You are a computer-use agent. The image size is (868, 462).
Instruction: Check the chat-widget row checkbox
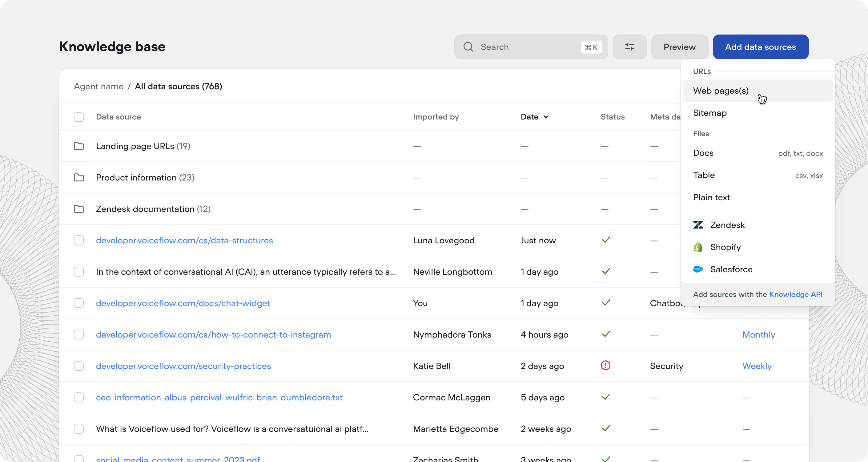(79, 303)
